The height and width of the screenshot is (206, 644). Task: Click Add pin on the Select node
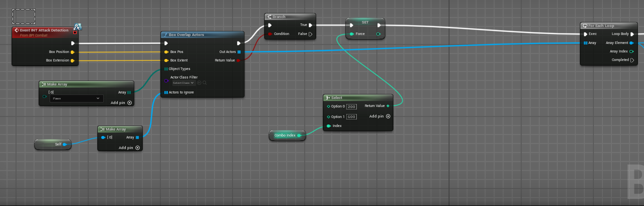coord(380,116)
